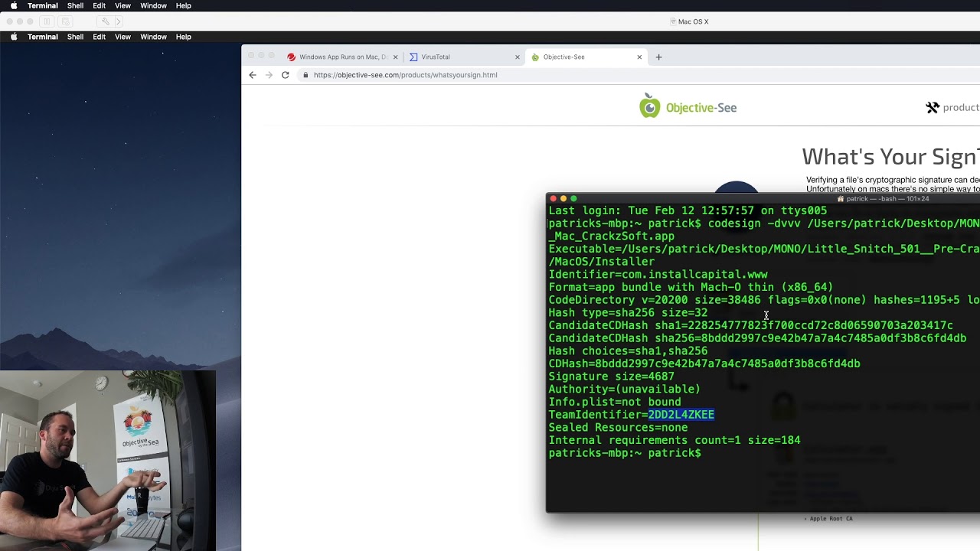Close the Terminal window with the red button
The width and height of the screenshot is (980, 551).
pyautogui.click(x=554, y=199)
